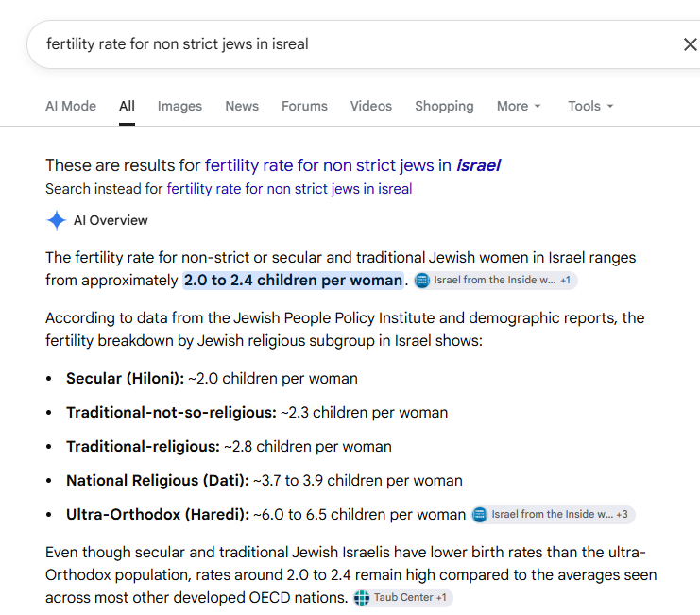Open the More dropdown menu
This screenshot has height=615, width=700.
pos(519,106)
